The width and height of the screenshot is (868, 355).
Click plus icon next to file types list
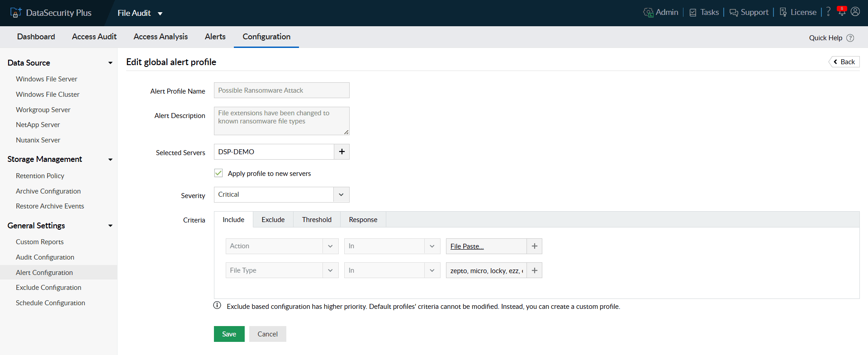[534, 270]
